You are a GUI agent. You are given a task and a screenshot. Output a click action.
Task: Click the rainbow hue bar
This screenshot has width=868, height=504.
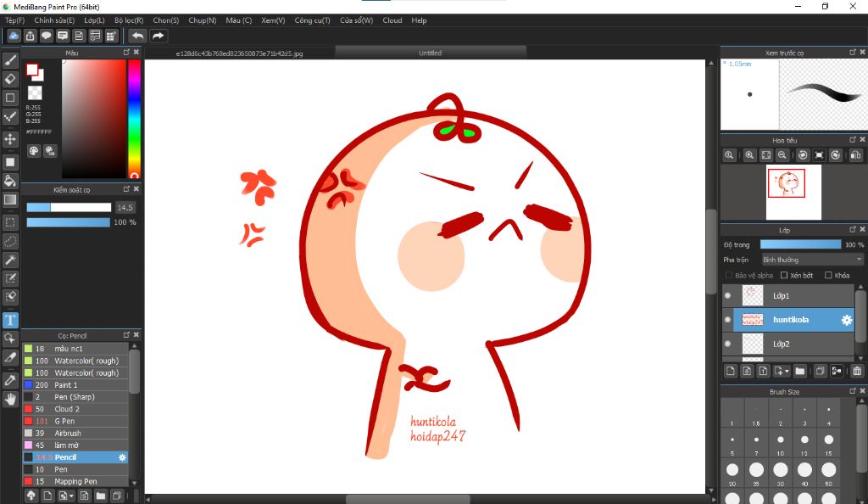[x=134, y=119]
